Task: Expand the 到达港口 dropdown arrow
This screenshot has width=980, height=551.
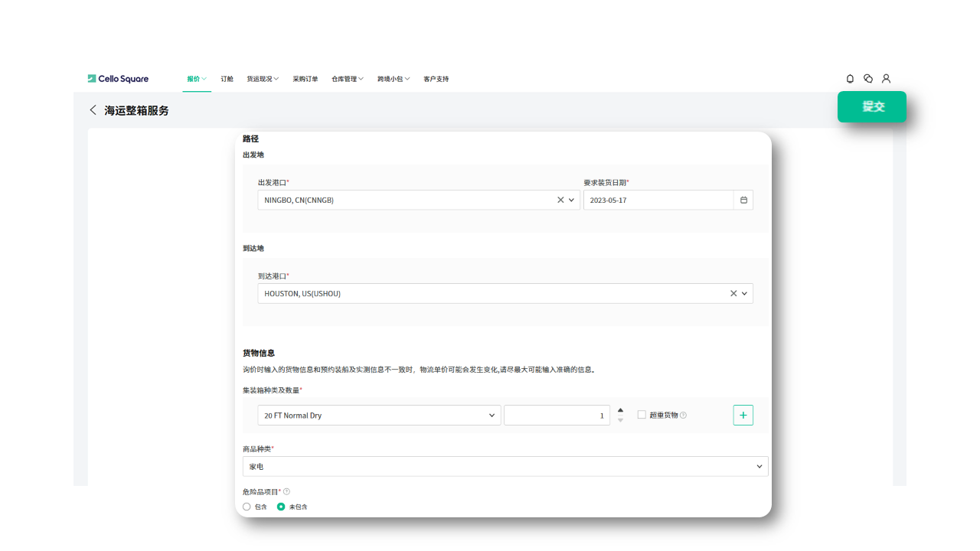Action: coord(744,294)
